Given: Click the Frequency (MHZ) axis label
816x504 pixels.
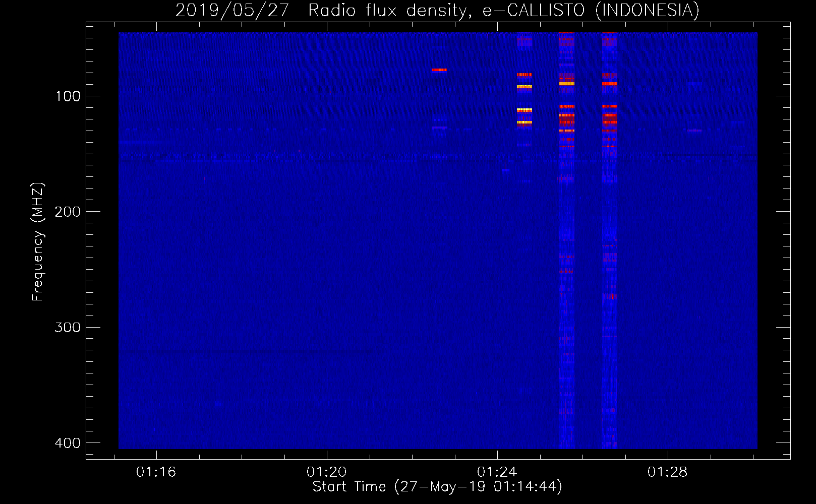Looking at the screenshot, I should (x=38, y=242).
